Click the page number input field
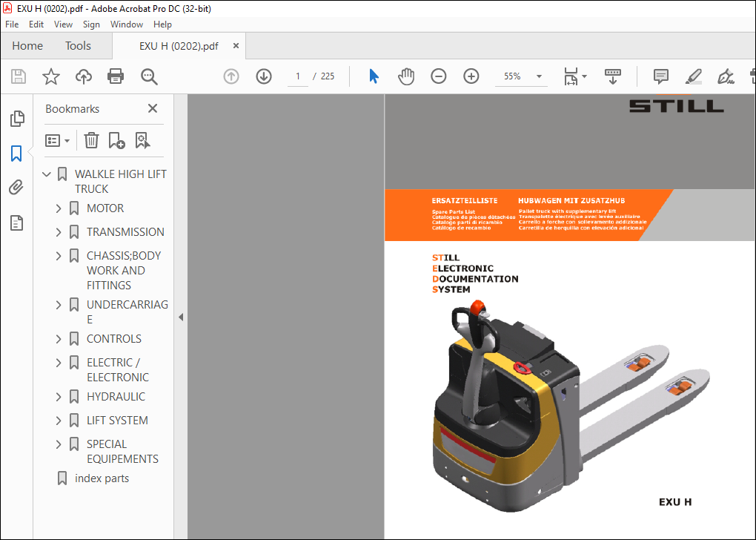Viewport: 756px width, 540px height. [x=298, y=76]
